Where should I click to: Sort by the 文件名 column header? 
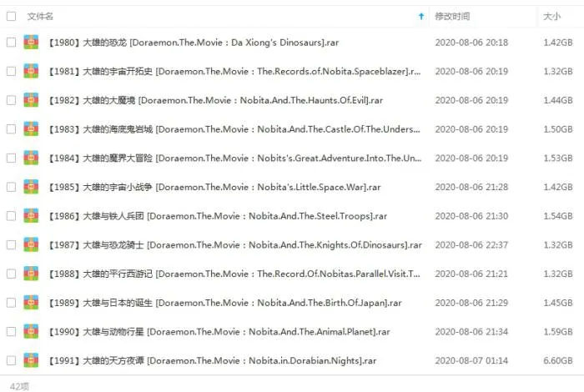coord(40,17)
